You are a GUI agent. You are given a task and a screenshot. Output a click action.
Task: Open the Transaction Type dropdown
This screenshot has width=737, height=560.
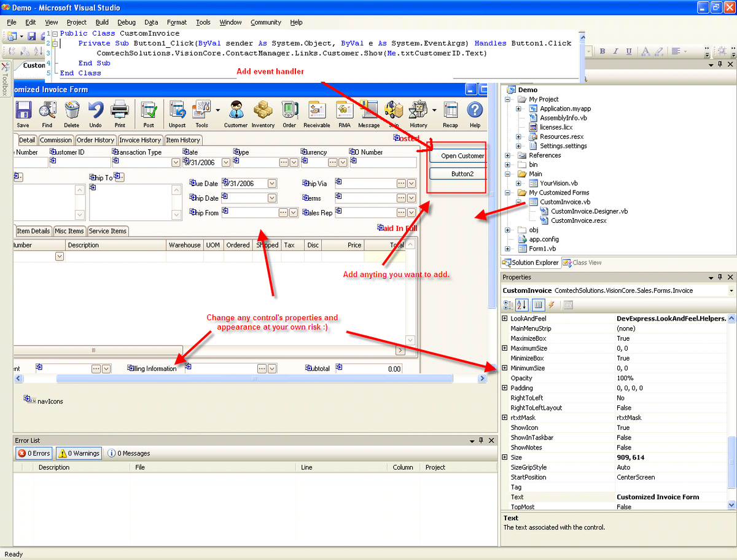[x=176, y=163]
